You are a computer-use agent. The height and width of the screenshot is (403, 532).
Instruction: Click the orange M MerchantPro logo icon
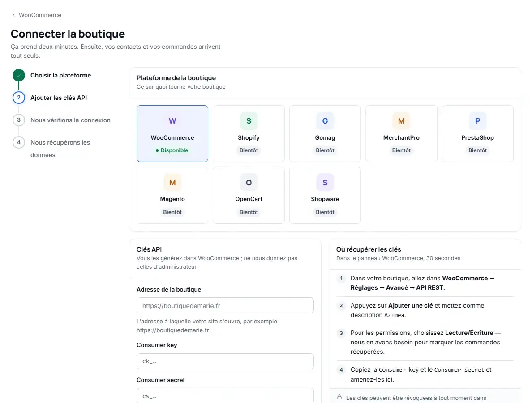pos(401,121)
